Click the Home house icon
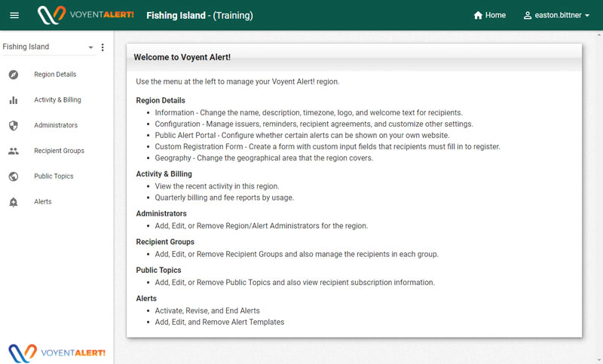 click(477, 15)
